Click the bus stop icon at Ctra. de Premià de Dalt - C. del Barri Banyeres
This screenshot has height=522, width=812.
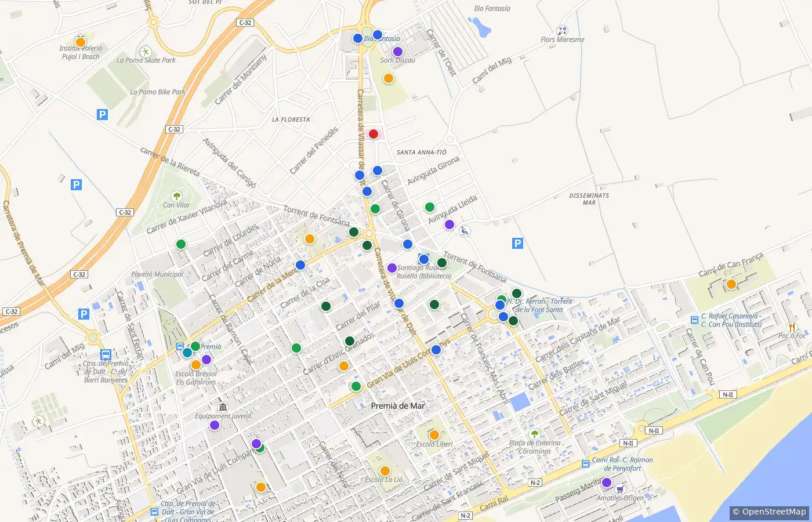(x=106, y=354)
